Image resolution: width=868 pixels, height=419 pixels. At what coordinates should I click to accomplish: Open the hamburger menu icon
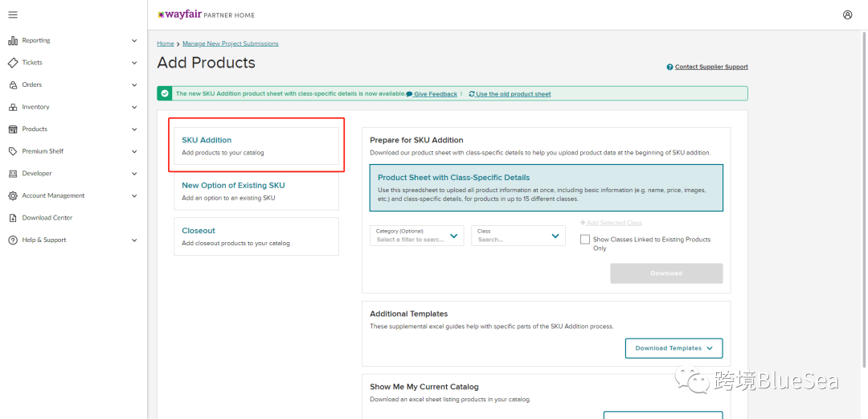coord(13,15)
